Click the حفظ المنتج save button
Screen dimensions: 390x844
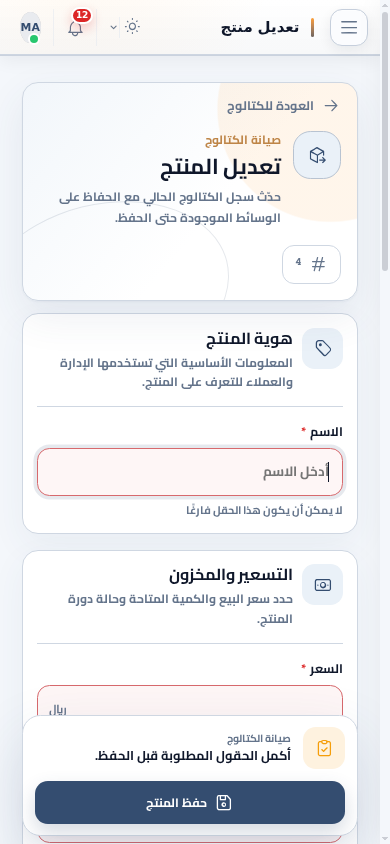pos(190,803)
